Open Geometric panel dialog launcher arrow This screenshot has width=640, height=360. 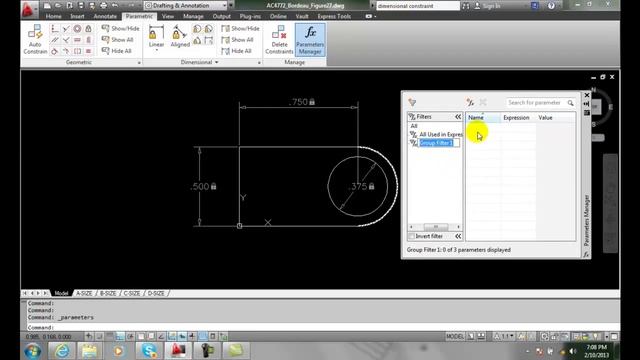pos(139,63)
